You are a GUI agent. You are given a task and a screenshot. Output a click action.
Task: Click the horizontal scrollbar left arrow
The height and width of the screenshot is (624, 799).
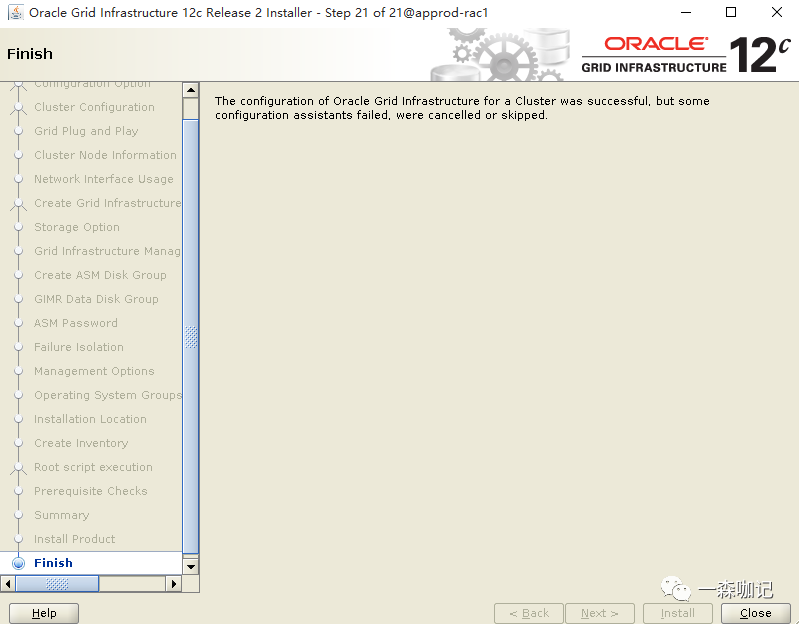[8, 584]
